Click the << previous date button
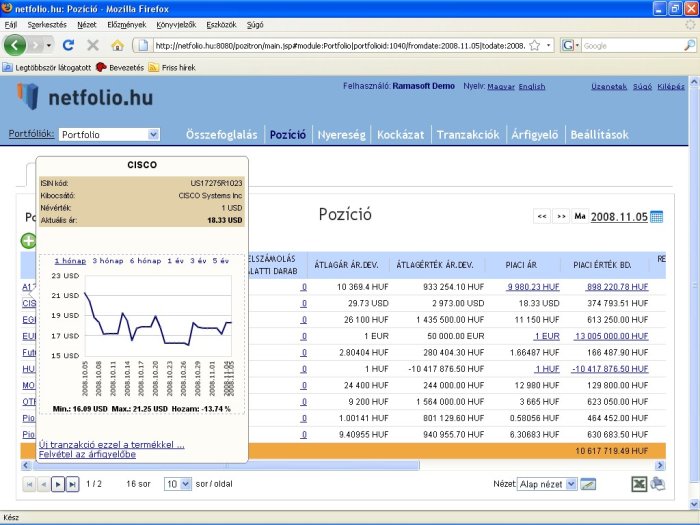 click(542, 217)
